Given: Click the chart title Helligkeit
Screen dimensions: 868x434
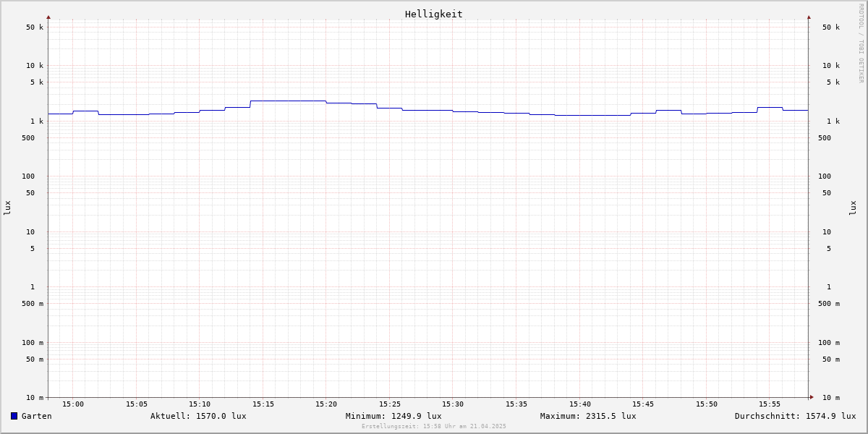Looking at the screenshot, I should [434, 14].
